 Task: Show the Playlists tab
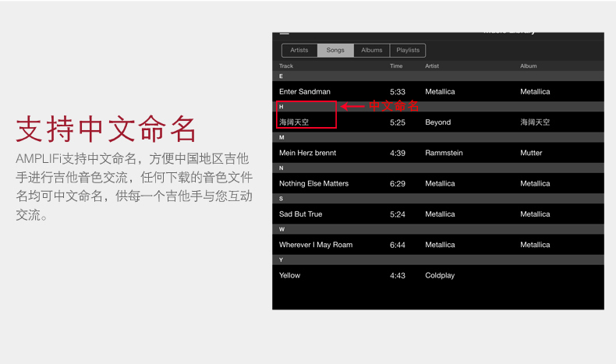click(x=408, y=50)
